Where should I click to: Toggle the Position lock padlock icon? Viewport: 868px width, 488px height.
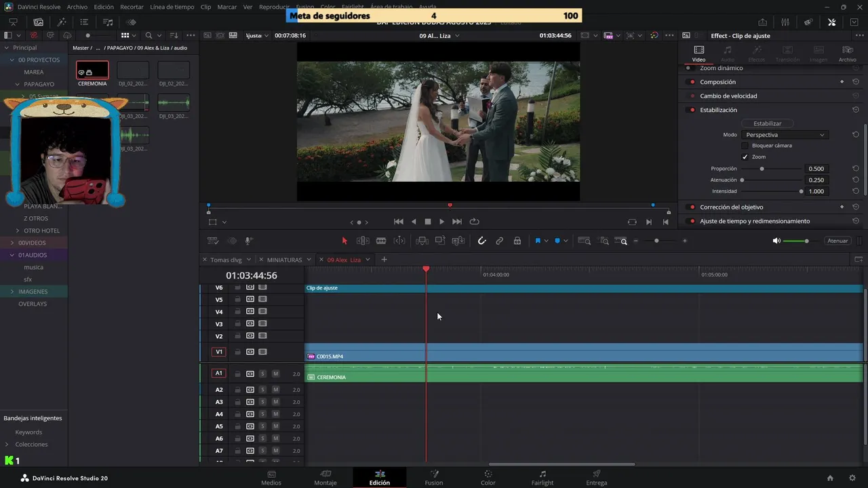[x=517, y=241]
